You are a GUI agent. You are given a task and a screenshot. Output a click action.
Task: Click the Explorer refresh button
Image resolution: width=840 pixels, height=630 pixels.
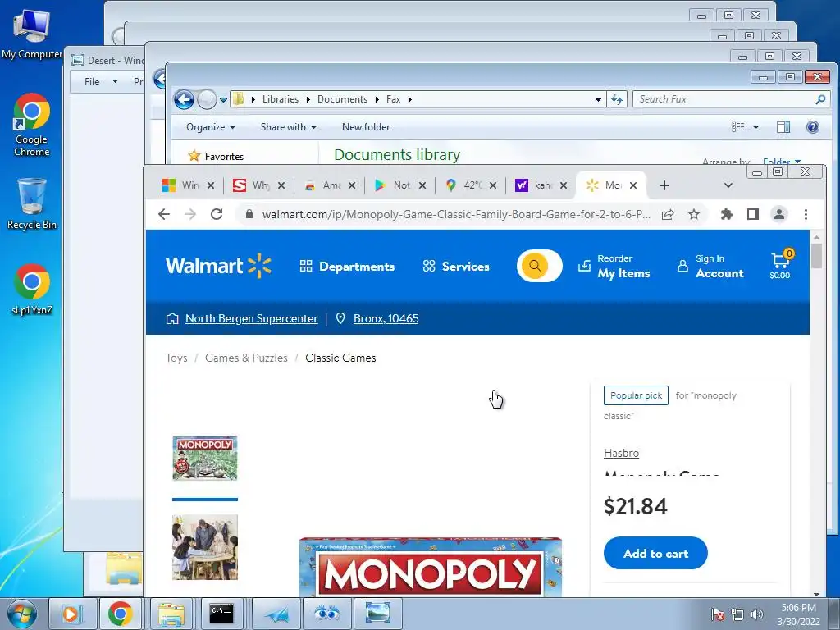point(617,99)
